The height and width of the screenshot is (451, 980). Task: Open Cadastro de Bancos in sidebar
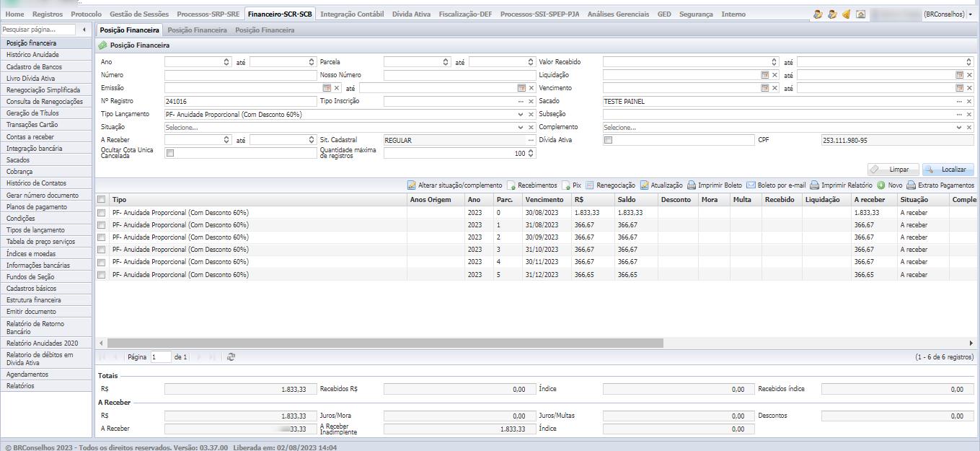click(x=46, y=66)
